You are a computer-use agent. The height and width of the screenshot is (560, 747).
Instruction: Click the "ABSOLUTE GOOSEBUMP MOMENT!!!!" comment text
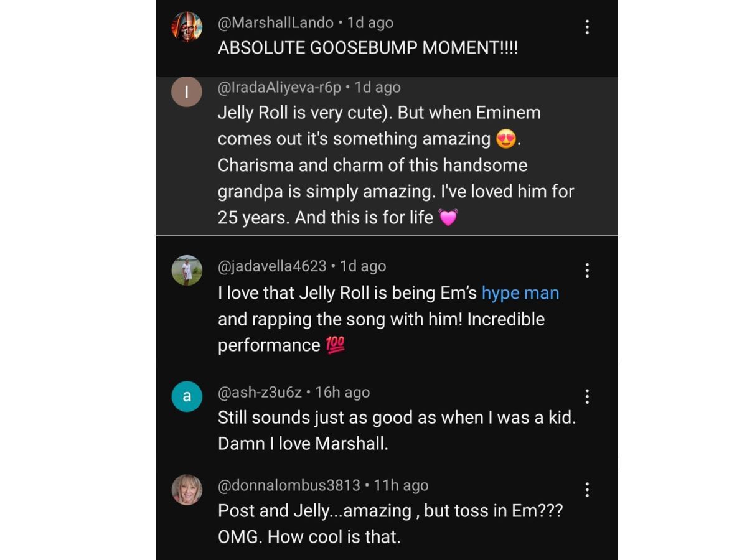367,49
